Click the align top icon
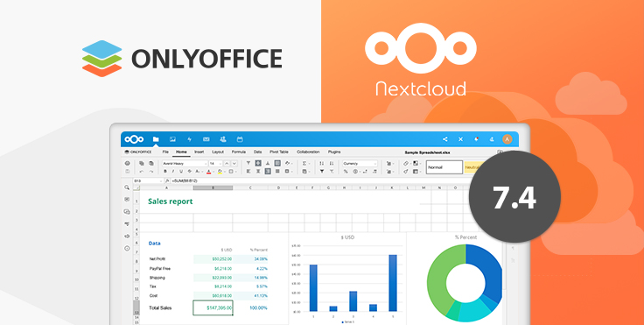 click(x=248, y=163)
